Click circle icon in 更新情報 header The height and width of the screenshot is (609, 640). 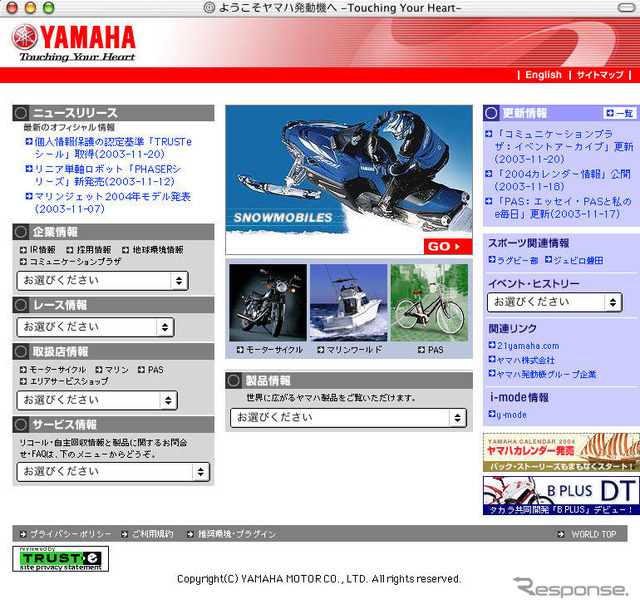pyautogui.click(x=491, y=113)
